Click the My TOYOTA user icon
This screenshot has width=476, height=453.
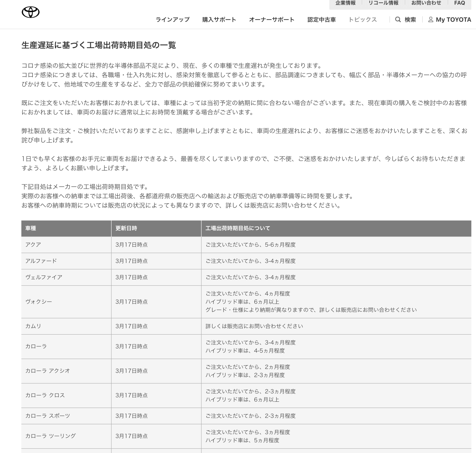tap(431, 20)
